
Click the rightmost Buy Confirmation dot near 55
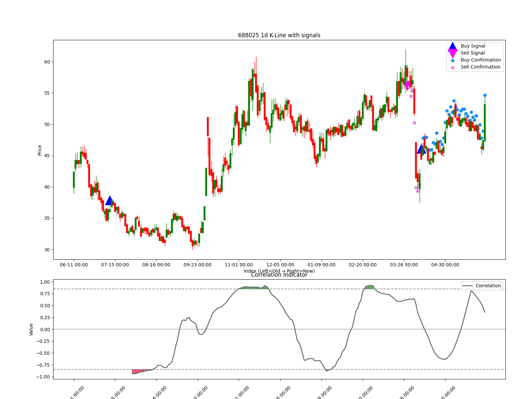point(485,95)
